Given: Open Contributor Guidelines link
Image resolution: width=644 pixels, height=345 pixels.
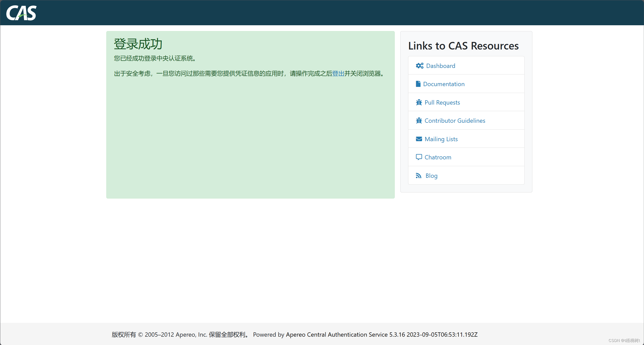Looking at the screenshot, I should [455, 121].
